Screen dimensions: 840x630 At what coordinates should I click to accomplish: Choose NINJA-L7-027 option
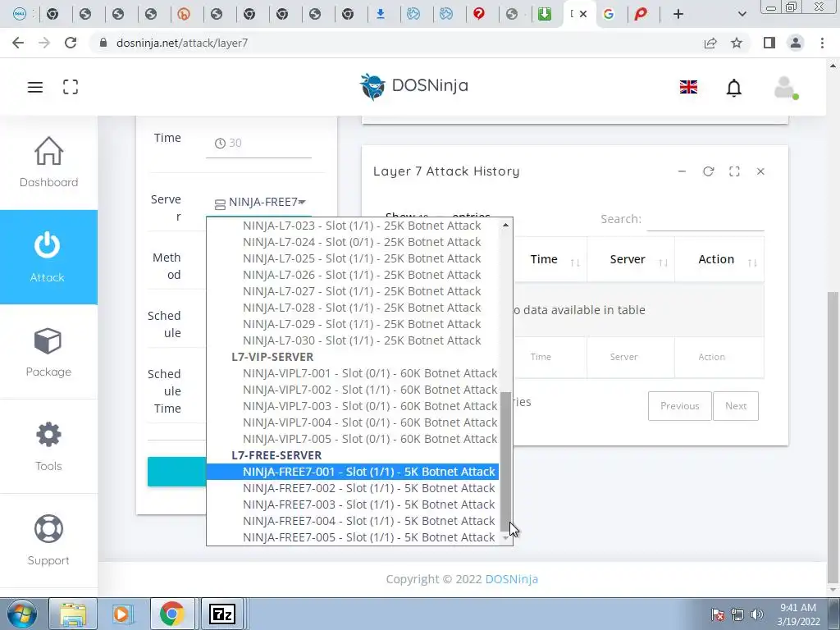click(353, 291)
